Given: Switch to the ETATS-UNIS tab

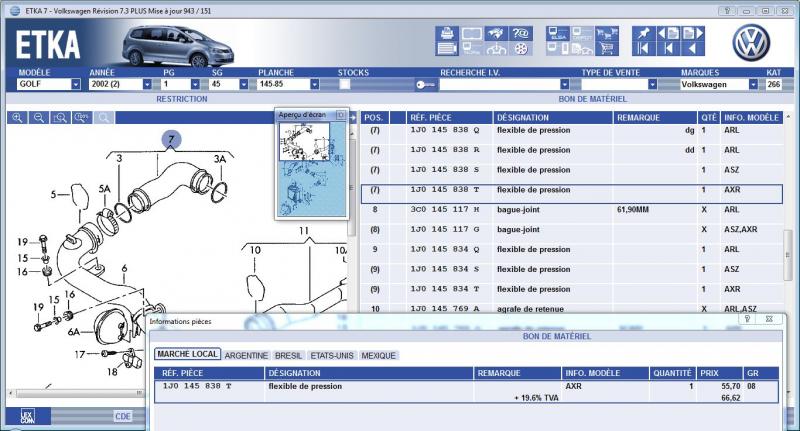Looking at the screenshot, I should 332,356.
